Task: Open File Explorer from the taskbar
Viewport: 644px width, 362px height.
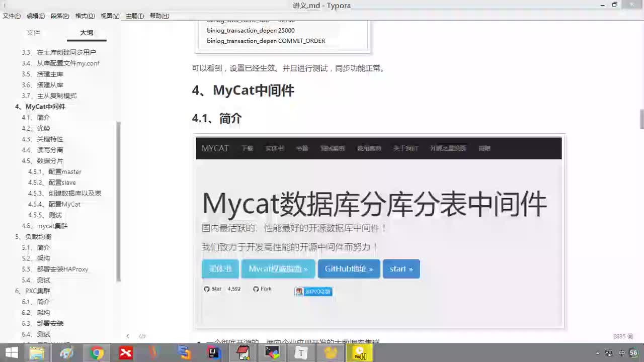Action: [37, 353]
